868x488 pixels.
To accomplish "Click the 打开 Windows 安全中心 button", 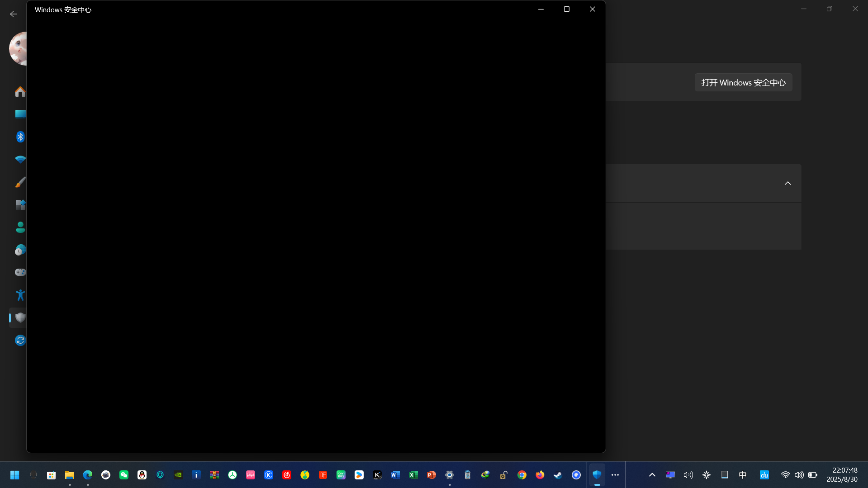I will coord(743,82).
